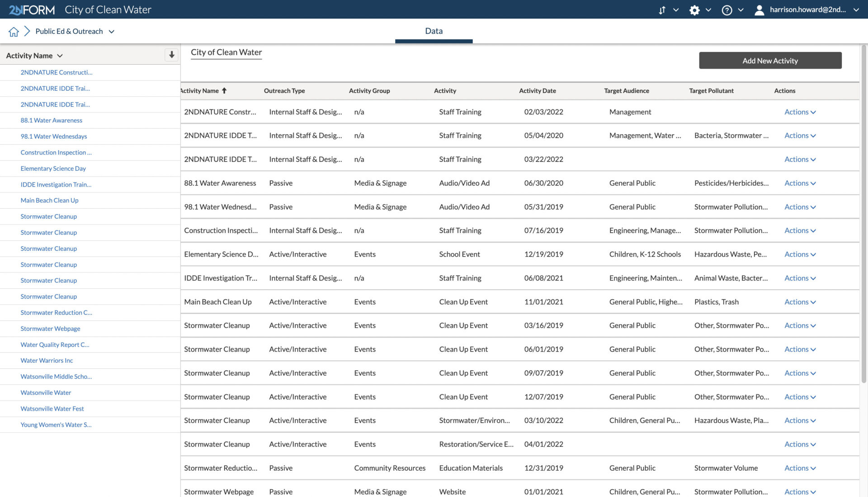This screenshot has height=497, width=868.
Task: Open Watsonville Water Fest sidebar link
Action: [52, 408]
